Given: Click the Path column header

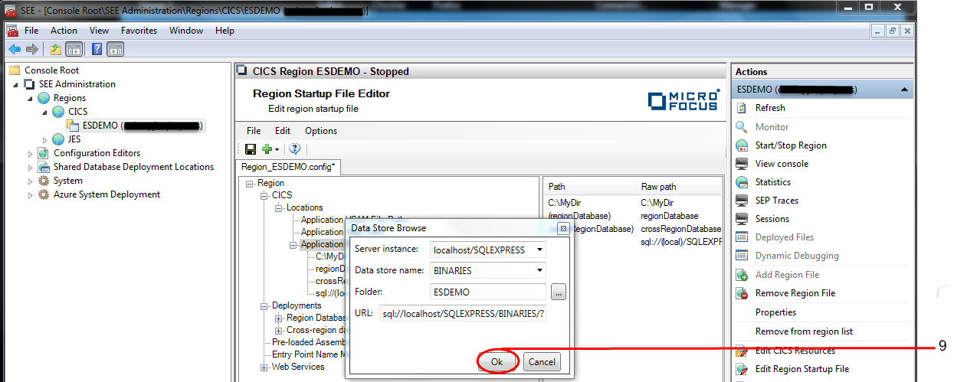Looking at the screenshot, I should point(557,186).
